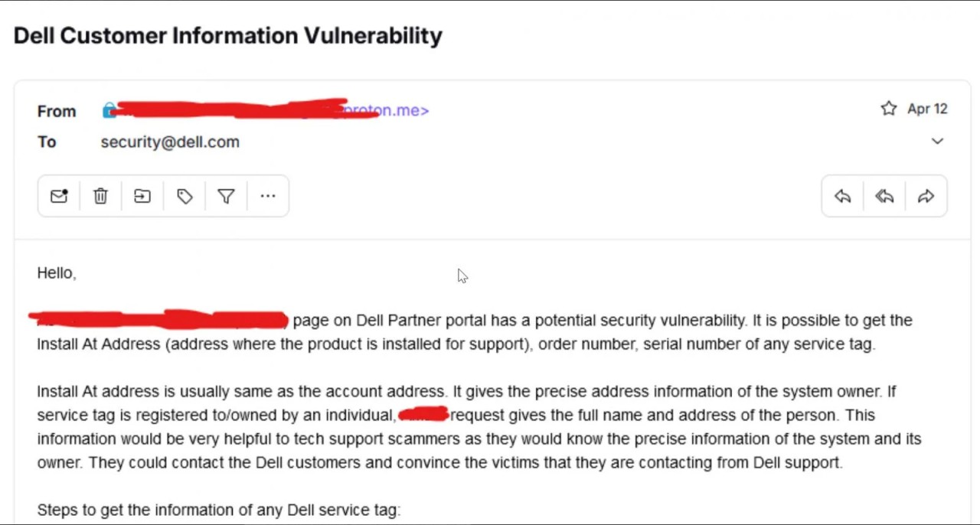
Task: Open the move to folder option
Action: click(142, 197)
